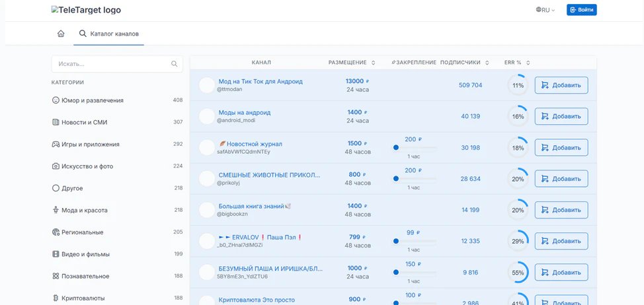Click avatar of Моды на андроид channel
Viewport: 644px width, 305px height.
tap(207, 116)
